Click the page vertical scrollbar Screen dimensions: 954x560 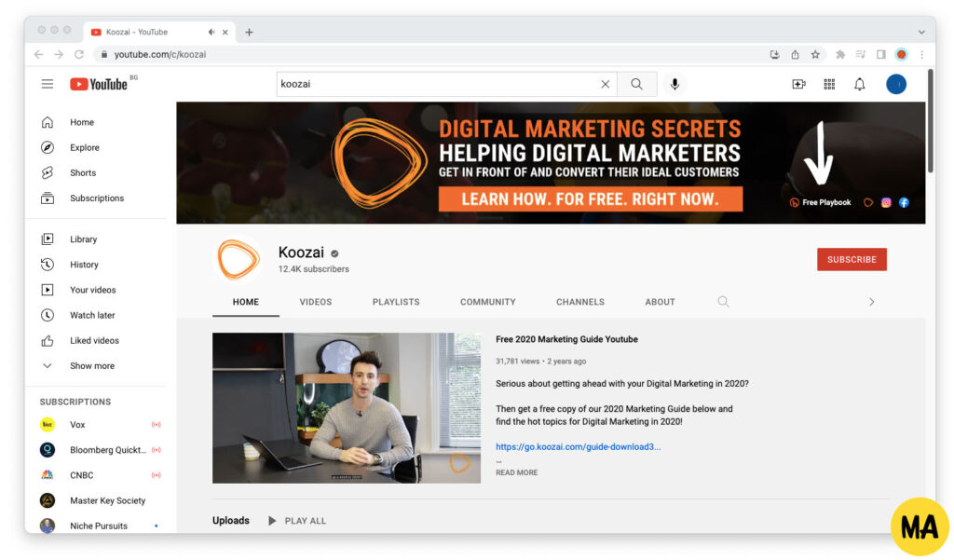[x=930, y=122]
